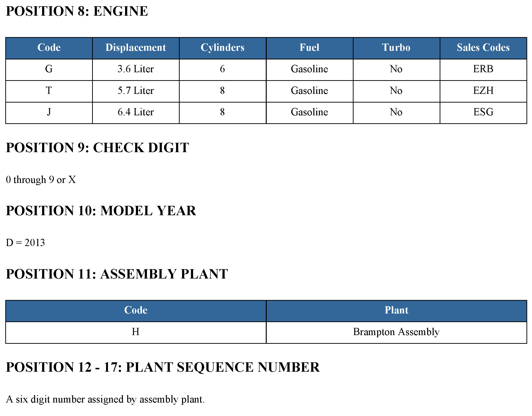Screen dimensions: 532x416
Task: Click the Sales Codes column header
Action: click(483, 48)
